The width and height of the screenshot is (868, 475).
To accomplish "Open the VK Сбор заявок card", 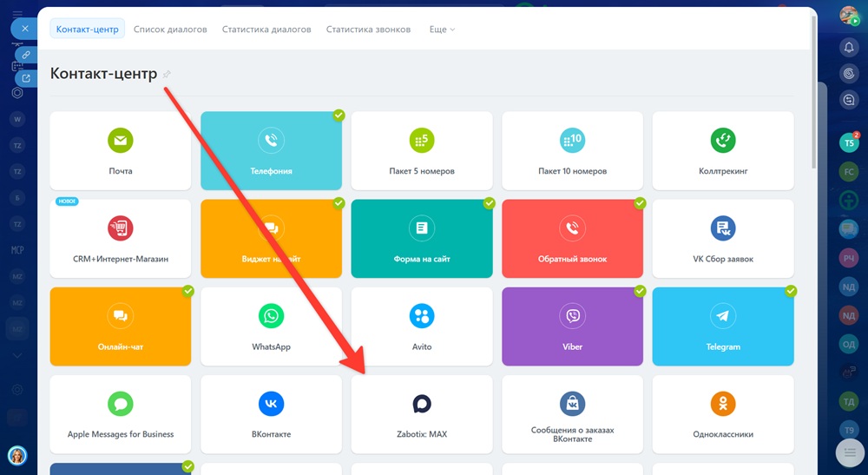I will click(x=723, y=239).
